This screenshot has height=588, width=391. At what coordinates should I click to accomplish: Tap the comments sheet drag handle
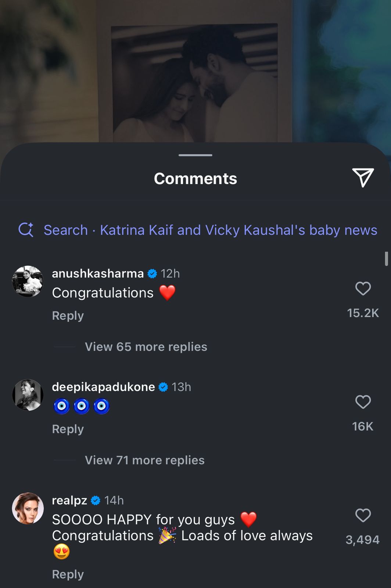[195, 155]
